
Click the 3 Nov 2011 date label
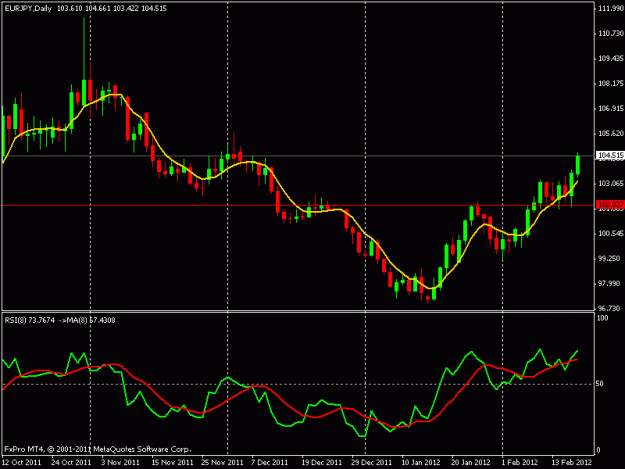(120, 462)
